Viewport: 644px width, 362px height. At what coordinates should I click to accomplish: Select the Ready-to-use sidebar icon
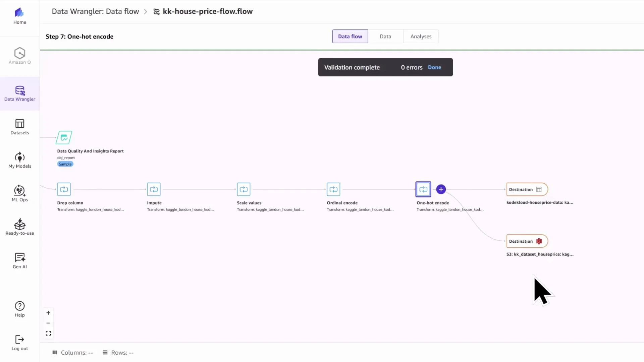(19, 227)
